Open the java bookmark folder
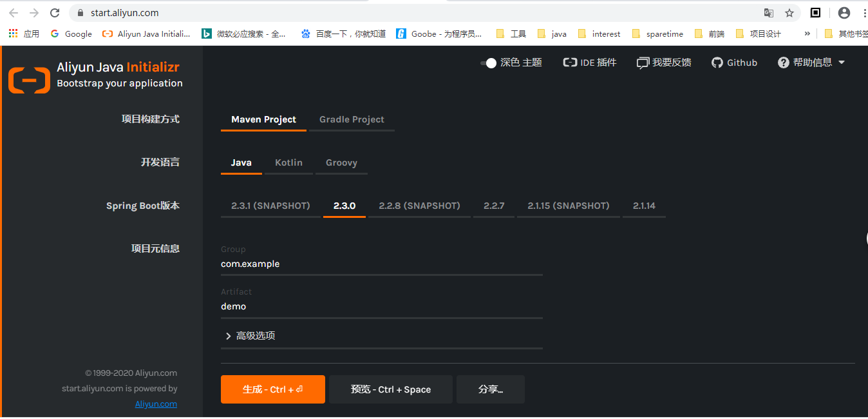Screen dimensions: 868x419 (552, 34)
